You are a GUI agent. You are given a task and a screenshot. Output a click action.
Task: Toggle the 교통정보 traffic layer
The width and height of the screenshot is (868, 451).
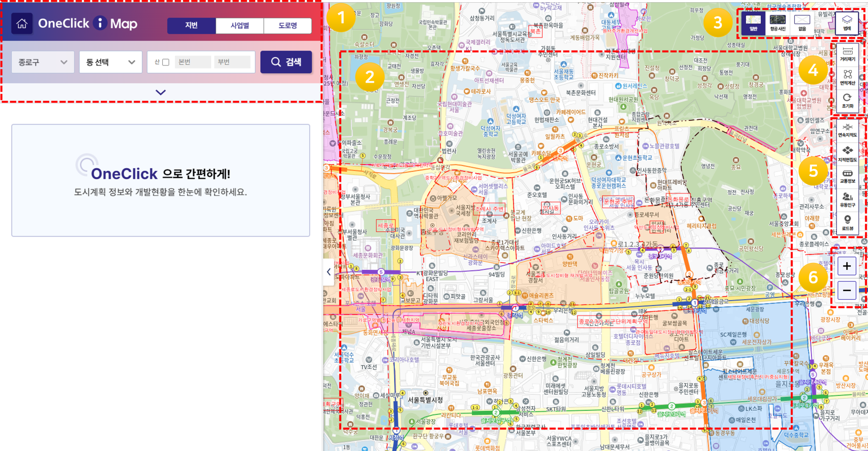[848, 177]
